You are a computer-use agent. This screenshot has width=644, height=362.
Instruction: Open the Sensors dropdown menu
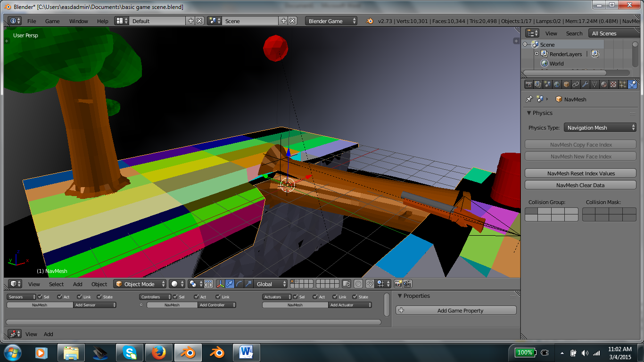pos(22,297)
